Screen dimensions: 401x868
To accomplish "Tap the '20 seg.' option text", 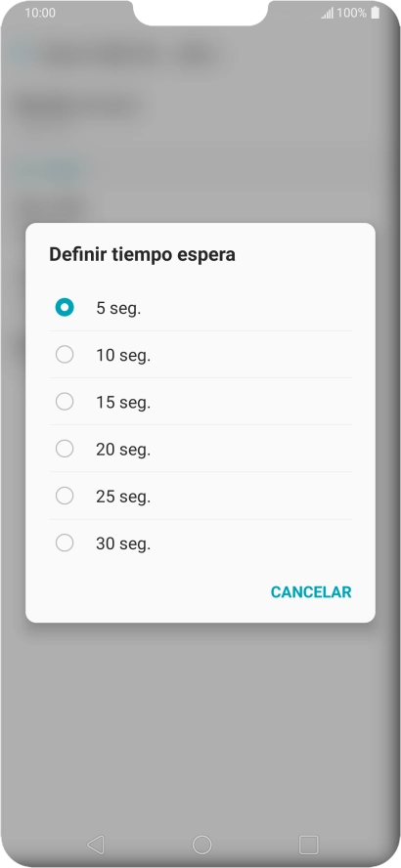I will tap(123, 450).
